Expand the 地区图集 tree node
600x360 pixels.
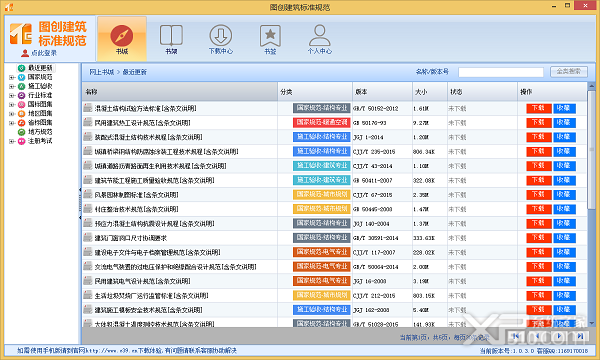[12, 114]
